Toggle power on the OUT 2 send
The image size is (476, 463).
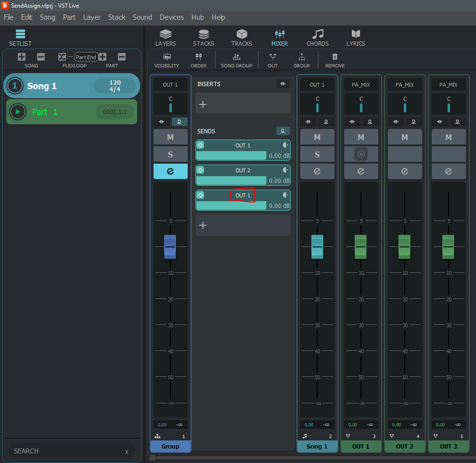coord(201,170)
